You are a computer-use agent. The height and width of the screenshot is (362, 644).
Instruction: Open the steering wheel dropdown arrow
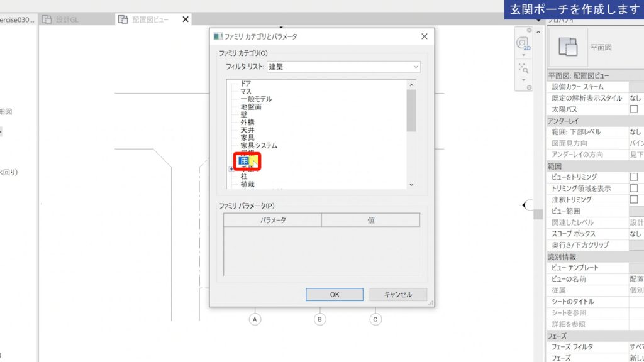pyautogui.click(x=523, y=55)
